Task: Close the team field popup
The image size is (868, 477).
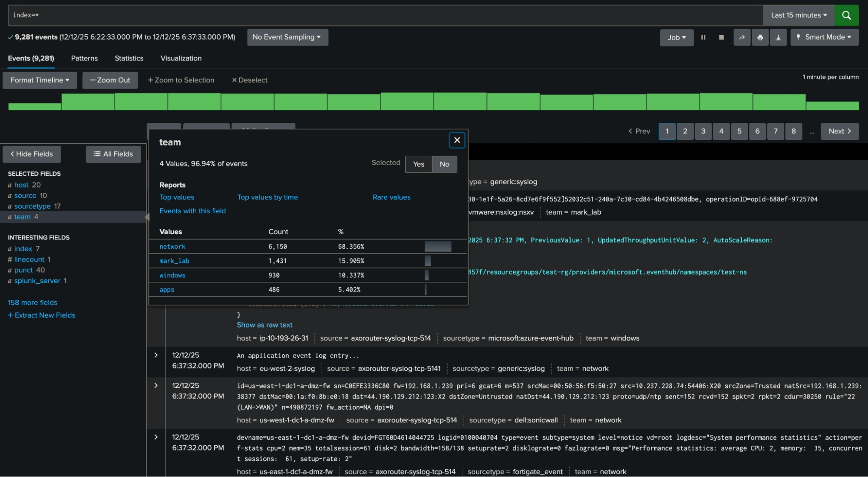Action: point(457,140)
